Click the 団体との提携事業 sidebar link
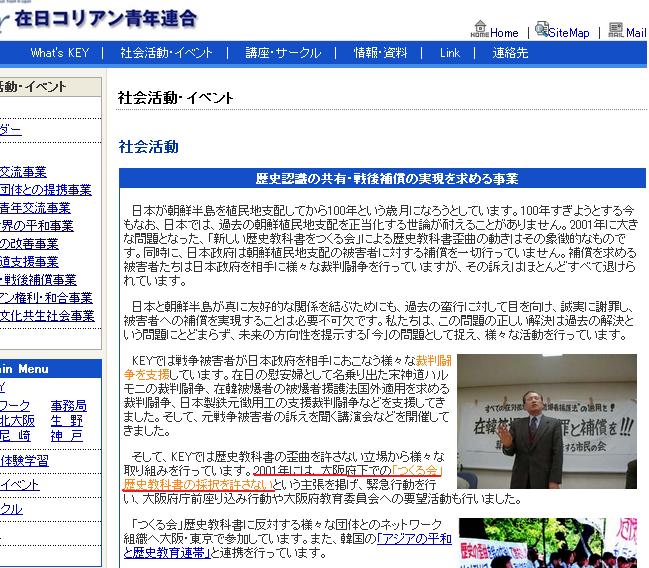Viewport: 649px width, 568px height. (46, 190)
